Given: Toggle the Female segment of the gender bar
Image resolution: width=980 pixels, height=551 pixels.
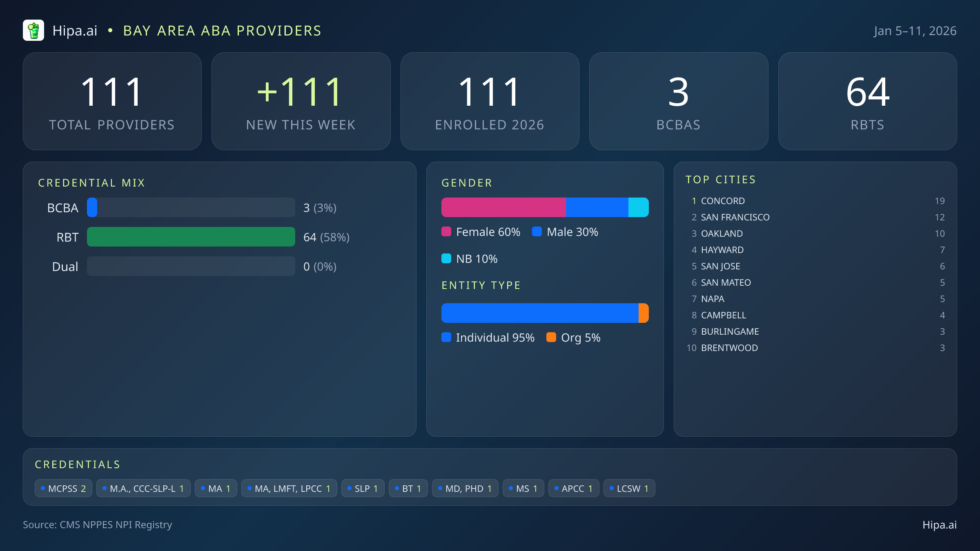Looking at the screenshot, I should coord(502,207).
